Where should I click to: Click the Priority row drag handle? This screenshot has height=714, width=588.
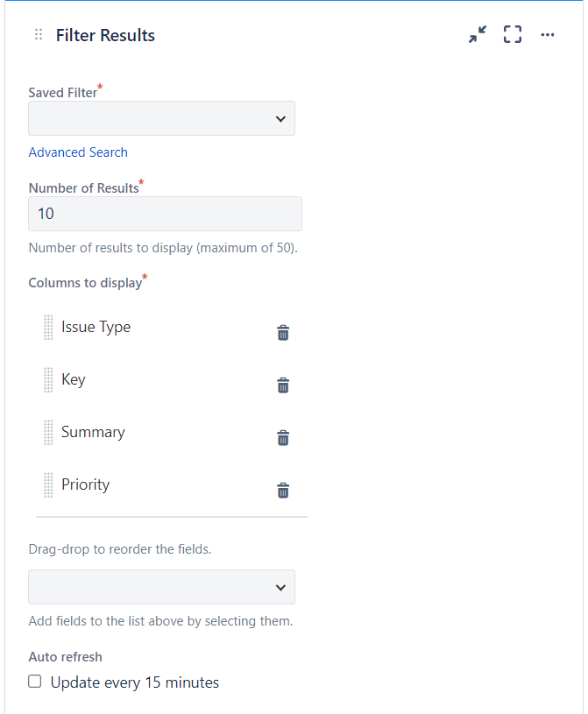pos(48,485)
